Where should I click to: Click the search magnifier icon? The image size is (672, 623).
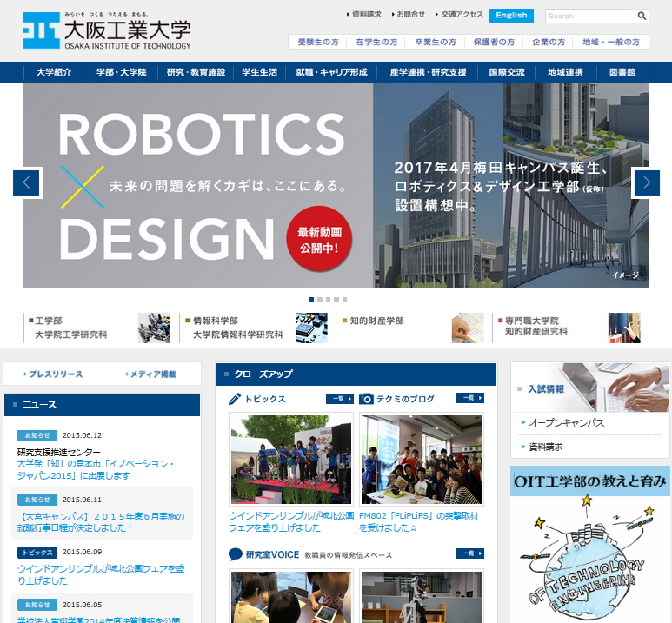[642, 16]
